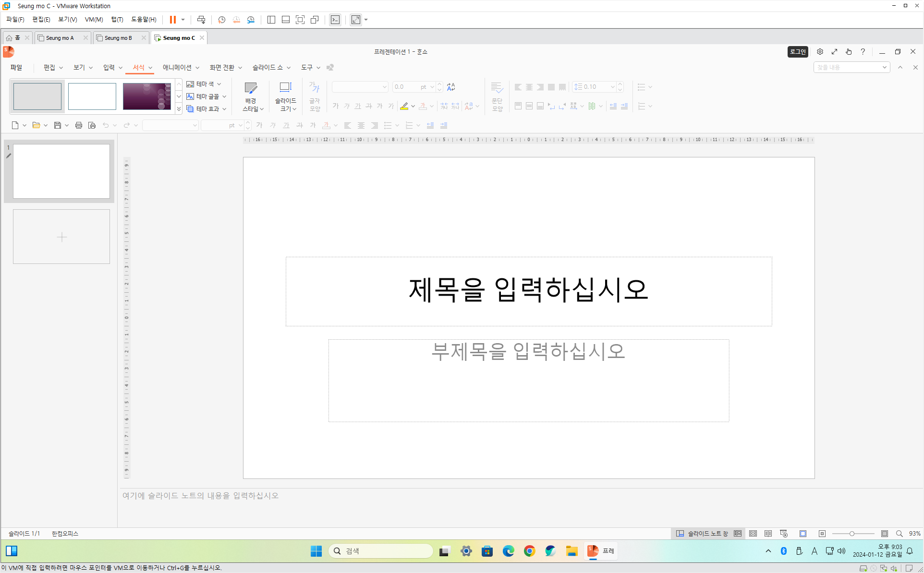Expand the 테마 글꼴 dropdown
This screenshot has height=573, width=924.
point(224,96)
